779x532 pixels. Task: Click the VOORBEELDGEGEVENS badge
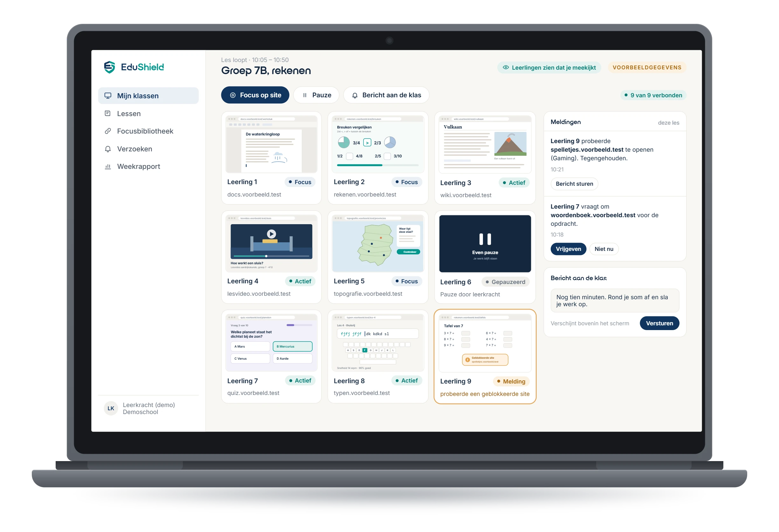[647, 67]
